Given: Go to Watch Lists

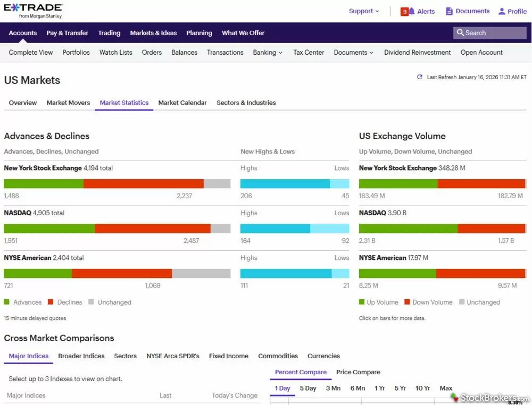Looking at the screenshot, I should (115, 53).
